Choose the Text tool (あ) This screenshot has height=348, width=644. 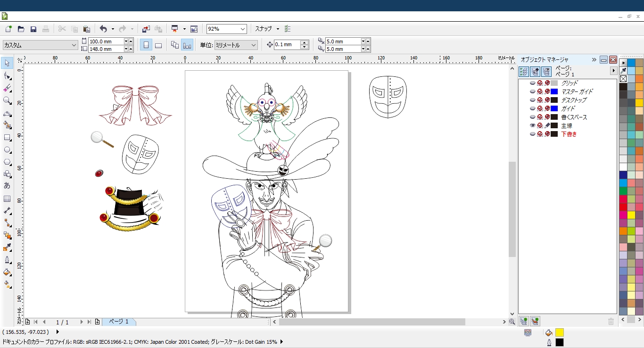(7, 186)
